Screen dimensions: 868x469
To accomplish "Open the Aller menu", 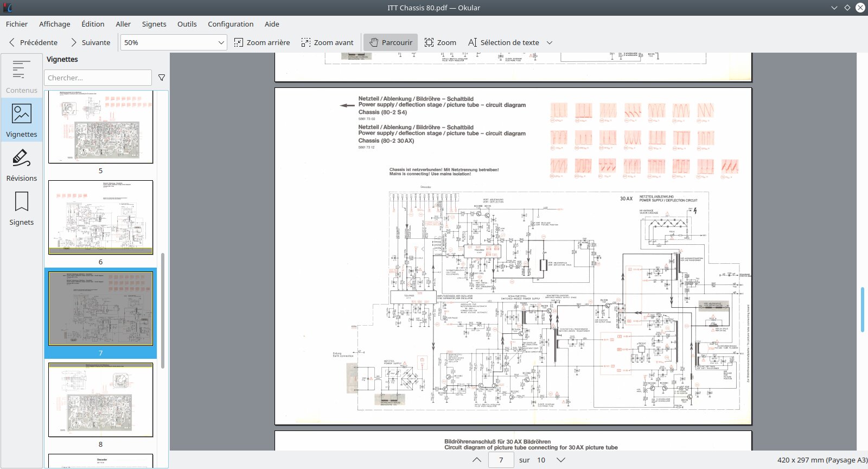I will coord(123,24).
